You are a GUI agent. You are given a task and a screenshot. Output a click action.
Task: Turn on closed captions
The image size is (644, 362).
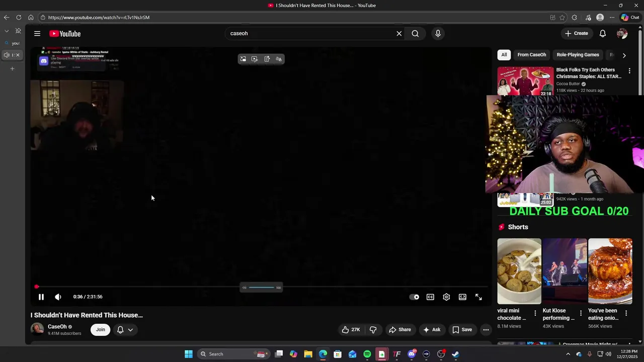tap(430, 297)
